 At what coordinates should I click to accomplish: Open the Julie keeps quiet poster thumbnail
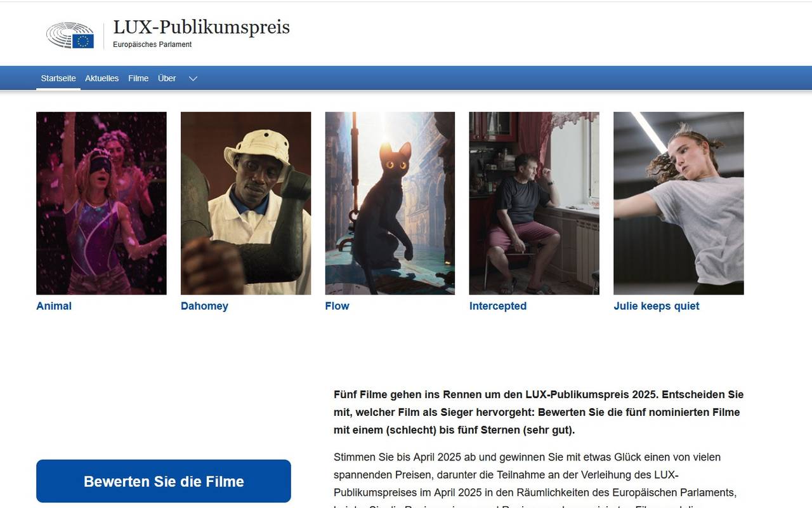point(679,203)
